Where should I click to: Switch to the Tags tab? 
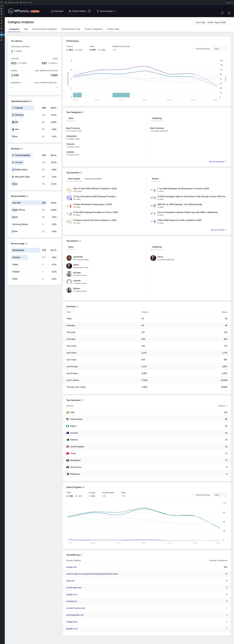coord(26,29)
